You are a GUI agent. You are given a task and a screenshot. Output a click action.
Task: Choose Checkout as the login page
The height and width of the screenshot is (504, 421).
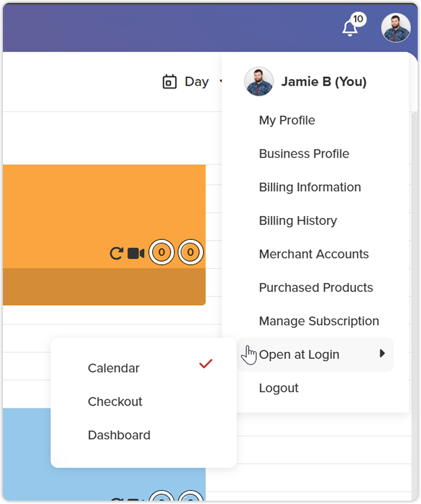[x=115, y=402]
